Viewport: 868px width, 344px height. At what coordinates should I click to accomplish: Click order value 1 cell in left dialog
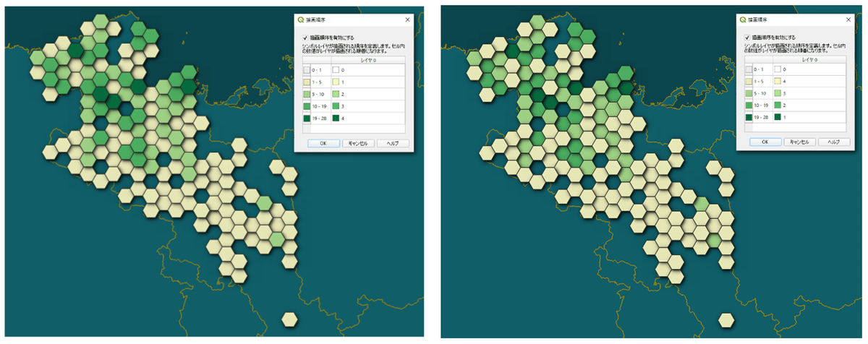pyautogui.click(x=368, y=82)
